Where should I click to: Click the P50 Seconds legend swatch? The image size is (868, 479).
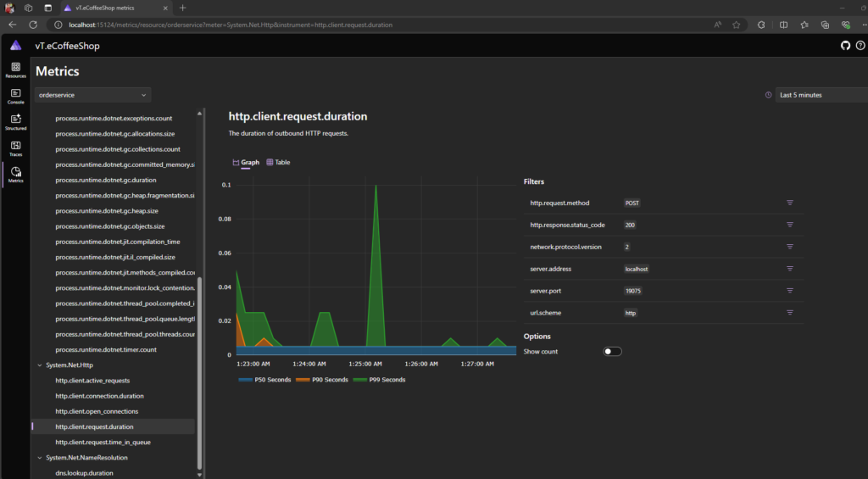click(x=245, y=380)
